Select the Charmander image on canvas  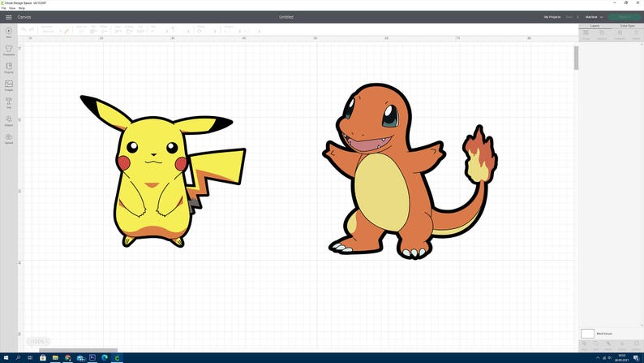[410, 171]
